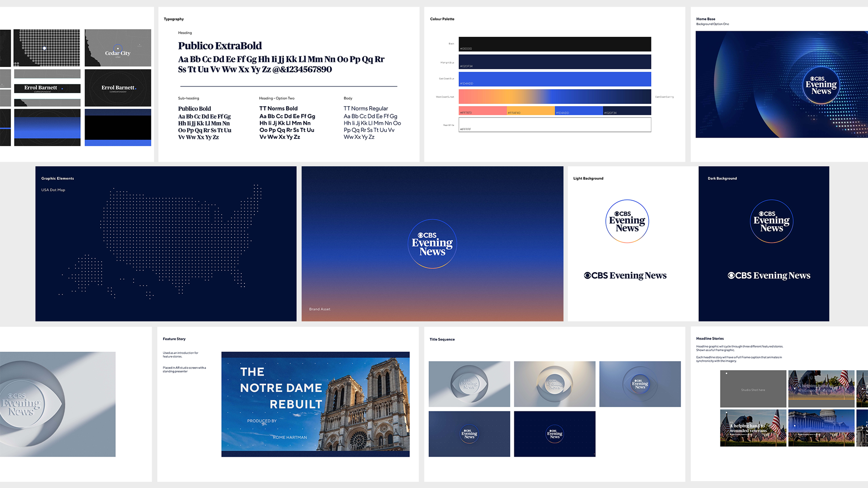Select the Cedar City map thumbnail
The width and height of the screenshot is (868, 488).
pyautogui.click(x=117, y=48)
